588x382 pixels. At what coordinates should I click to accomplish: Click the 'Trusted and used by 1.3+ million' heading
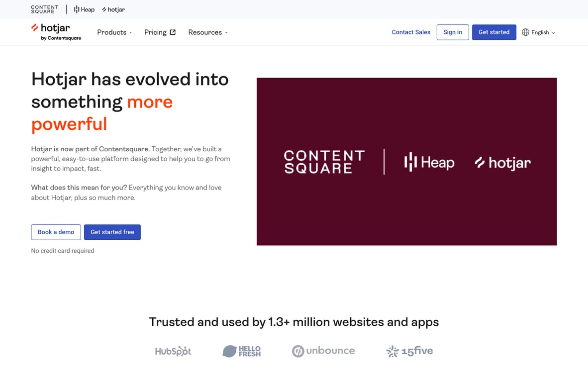tap(294, 322)
